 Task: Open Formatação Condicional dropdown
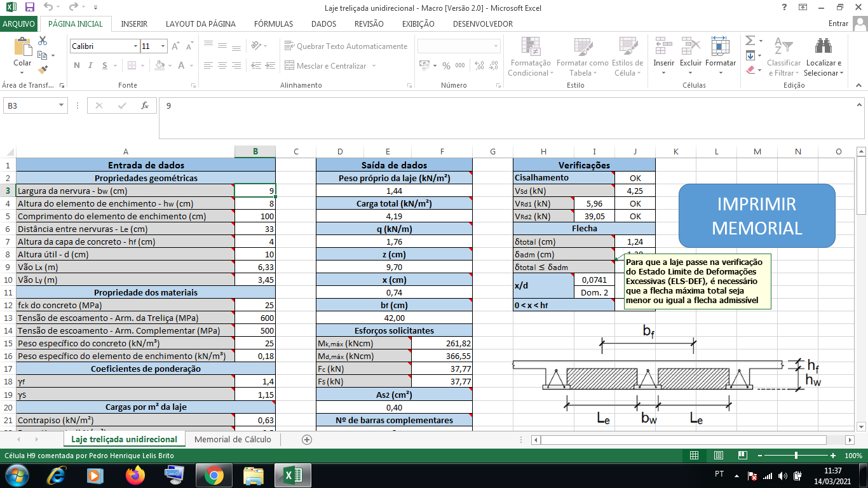531,57
